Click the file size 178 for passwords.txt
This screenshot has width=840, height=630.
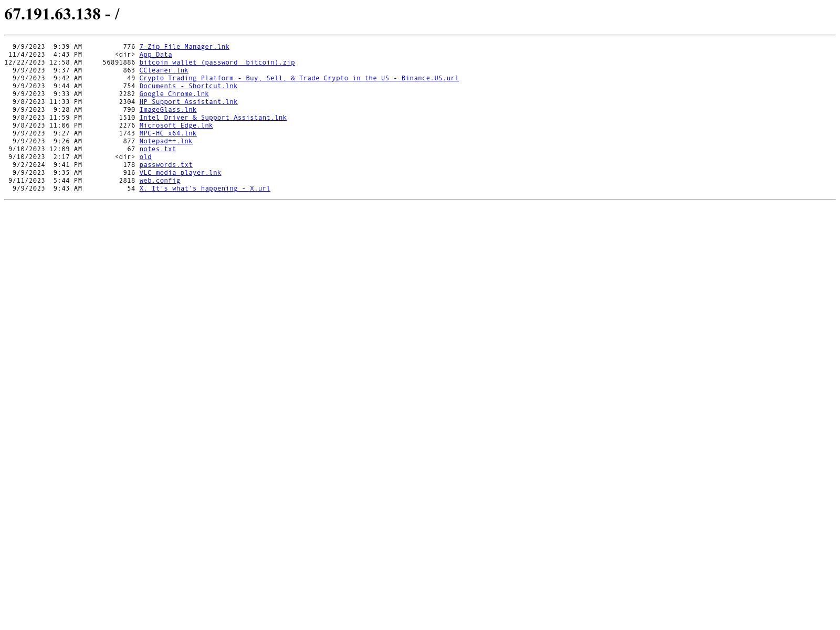coord(129,165)
